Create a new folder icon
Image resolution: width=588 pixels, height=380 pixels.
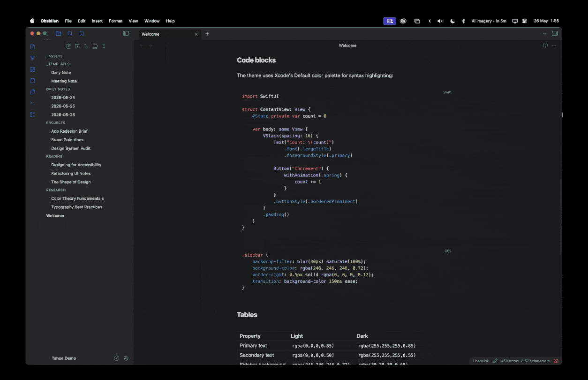[x=77, y=46]
